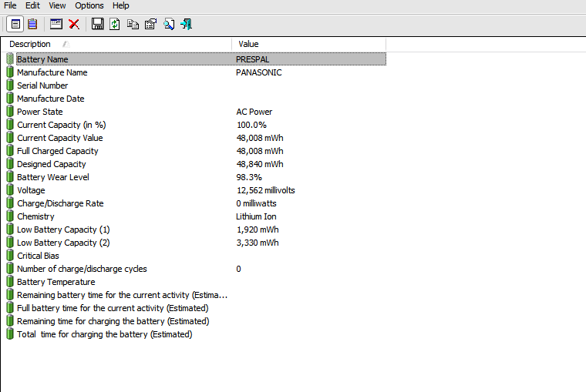Click battery icon beside Critical Bias
This screenshot has width=586, height=392.
tap(10, 256)
